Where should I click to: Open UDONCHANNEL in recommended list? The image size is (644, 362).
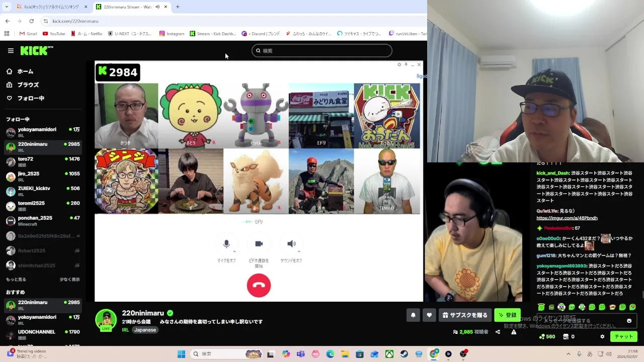point(43,335)
